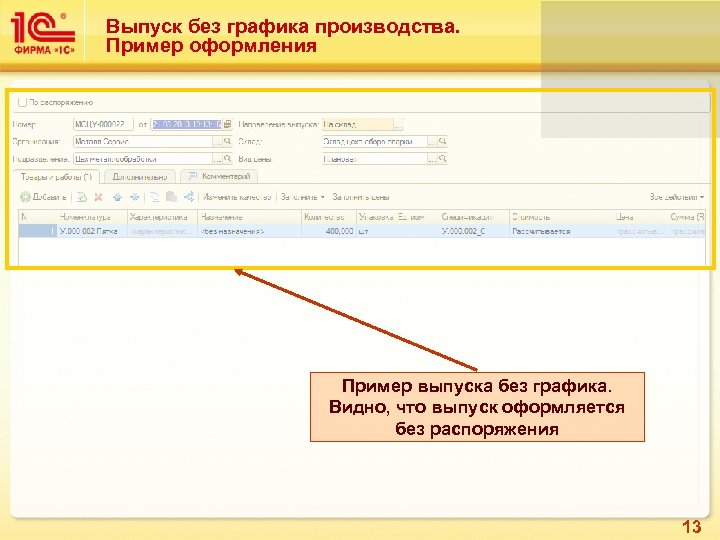Open the Склад ellipsis selection button
The image size is (720, 540).
pyautogui.click(x=433, y=141)
